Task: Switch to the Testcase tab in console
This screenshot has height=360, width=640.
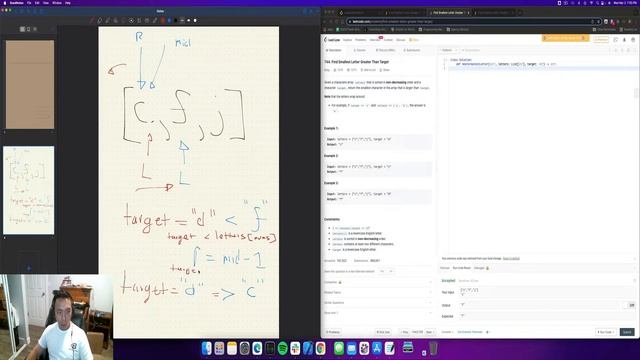Action: [x=444, y=268]
